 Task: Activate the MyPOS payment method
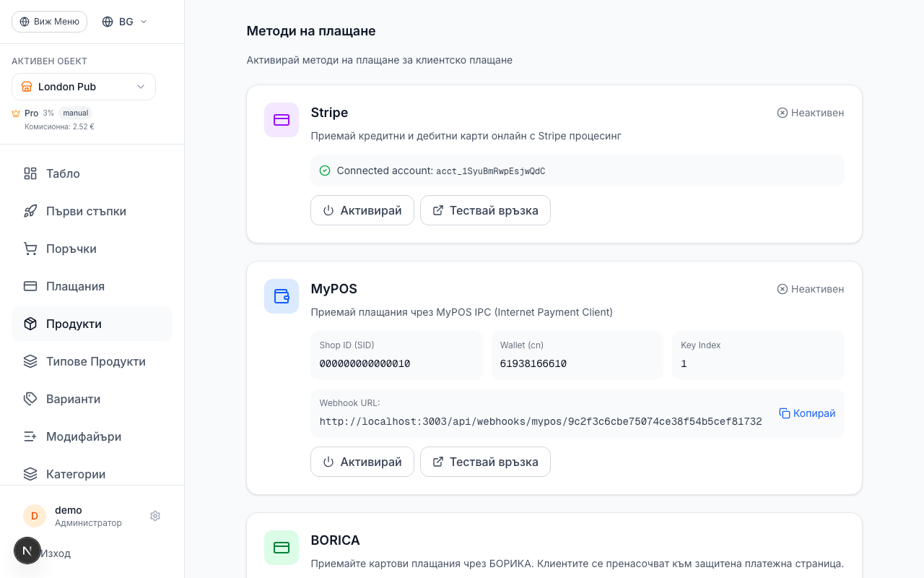(362, 462)
